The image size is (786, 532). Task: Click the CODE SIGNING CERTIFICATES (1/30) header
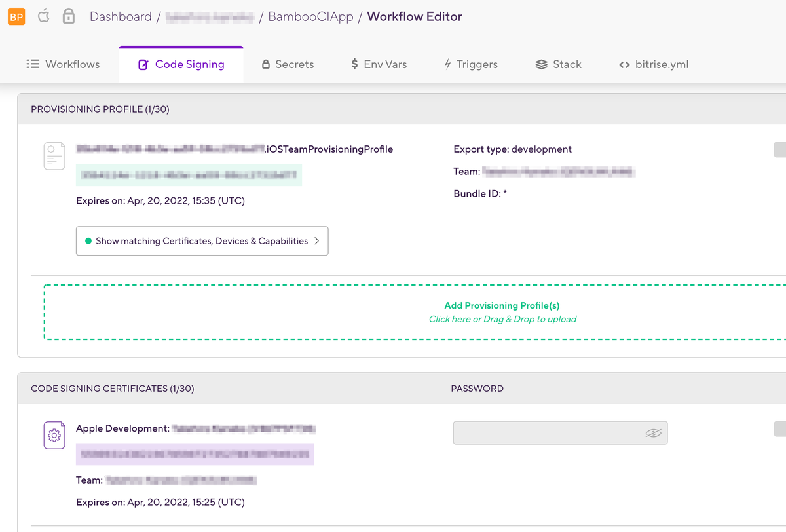113,389
